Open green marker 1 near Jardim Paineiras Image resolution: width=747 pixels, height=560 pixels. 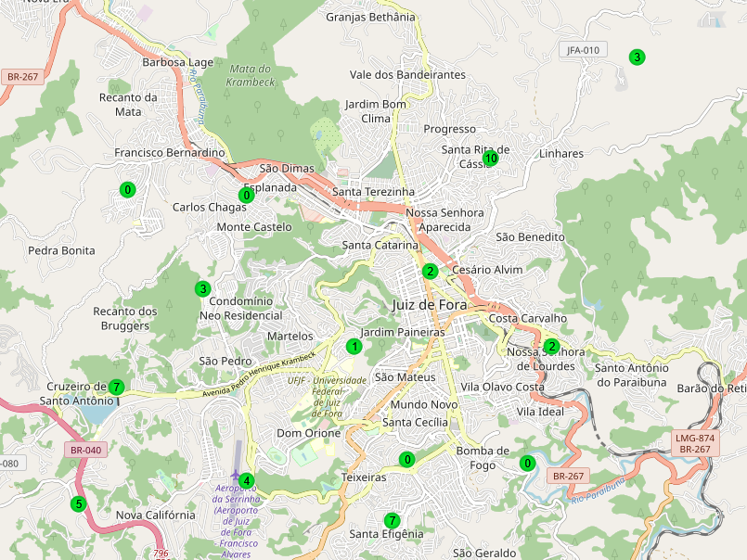pyautogui.click(x=354, y=347)
